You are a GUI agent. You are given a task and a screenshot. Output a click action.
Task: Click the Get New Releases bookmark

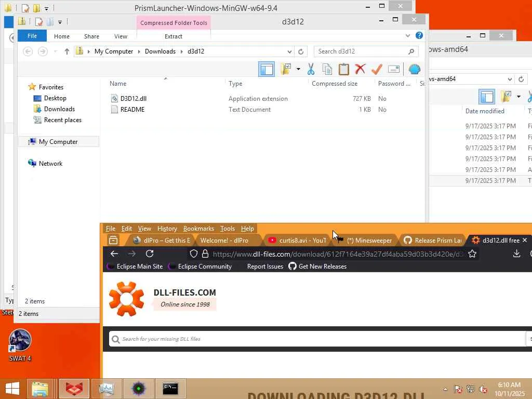click(x=317, y=267)
